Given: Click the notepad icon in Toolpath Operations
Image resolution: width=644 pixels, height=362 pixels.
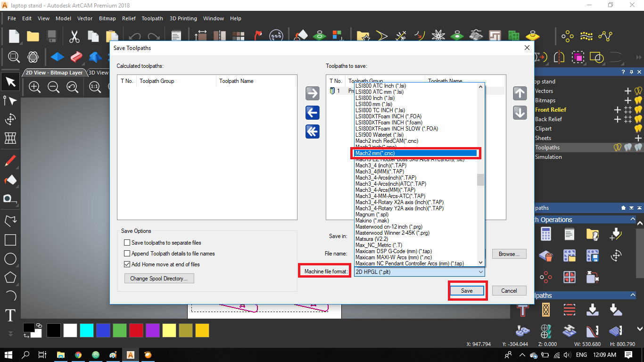Looking at the screenshot, I should click(569, 234).
